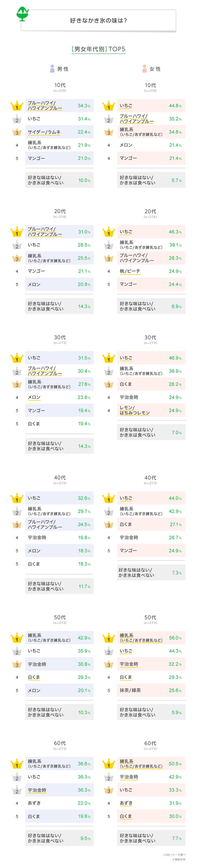The height and width of the screenshot is (868, 197).
Task: Click gold rank 1 crown in male 10代
Action: point(17,106)
